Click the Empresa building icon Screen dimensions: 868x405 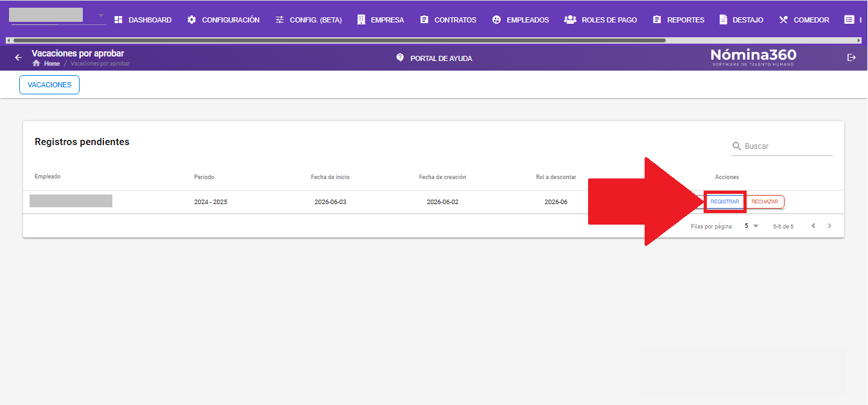pos(361,20)
